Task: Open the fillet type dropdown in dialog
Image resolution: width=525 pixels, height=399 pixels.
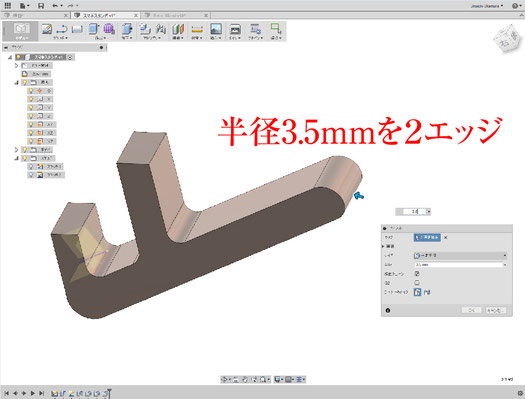Action: click(460, 255)
